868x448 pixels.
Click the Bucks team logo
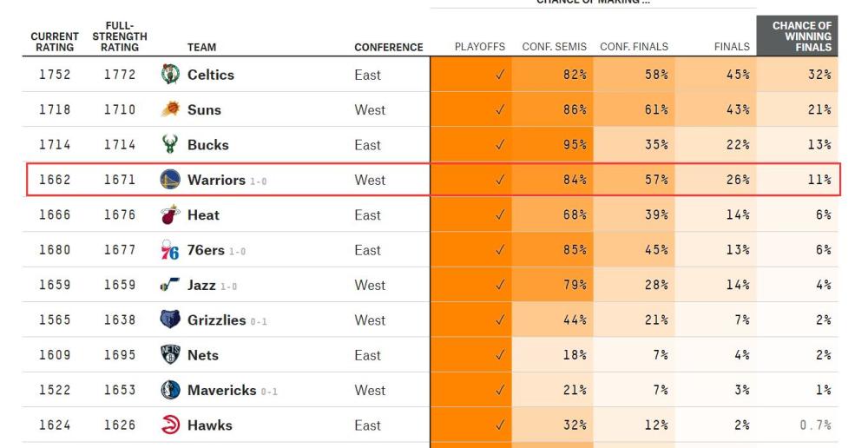coord(170,145)
